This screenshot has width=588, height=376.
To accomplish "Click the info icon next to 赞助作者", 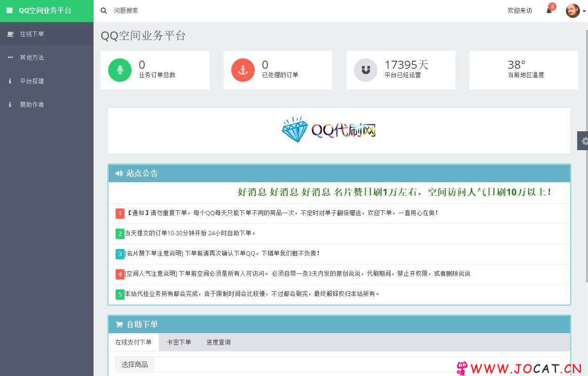I will point(10,104).
